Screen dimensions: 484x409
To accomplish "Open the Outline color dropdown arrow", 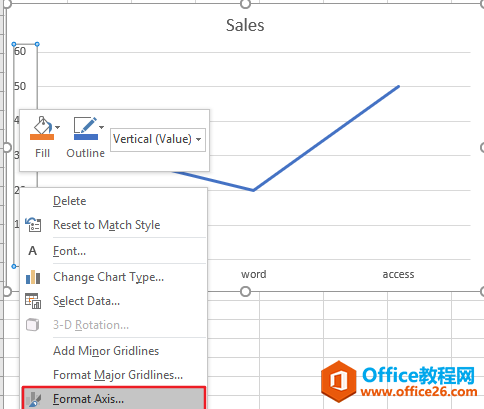I will [x=102, y=127].
